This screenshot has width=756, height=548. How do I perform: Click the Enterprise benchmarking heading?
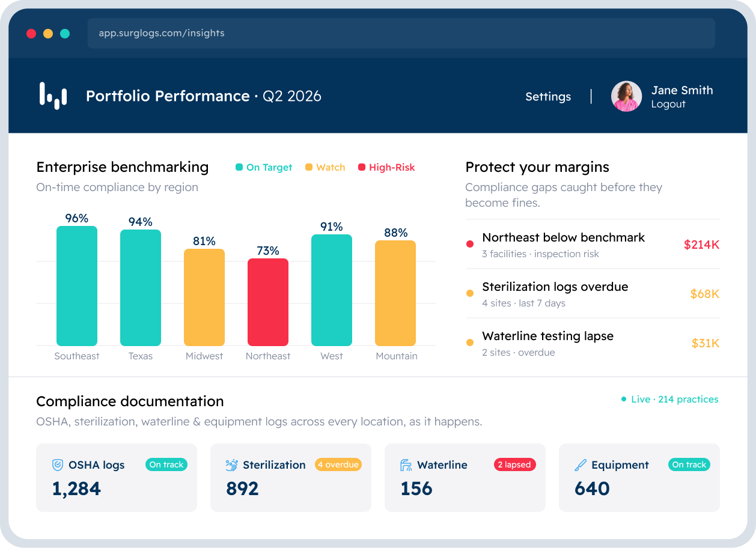(123, 167)
